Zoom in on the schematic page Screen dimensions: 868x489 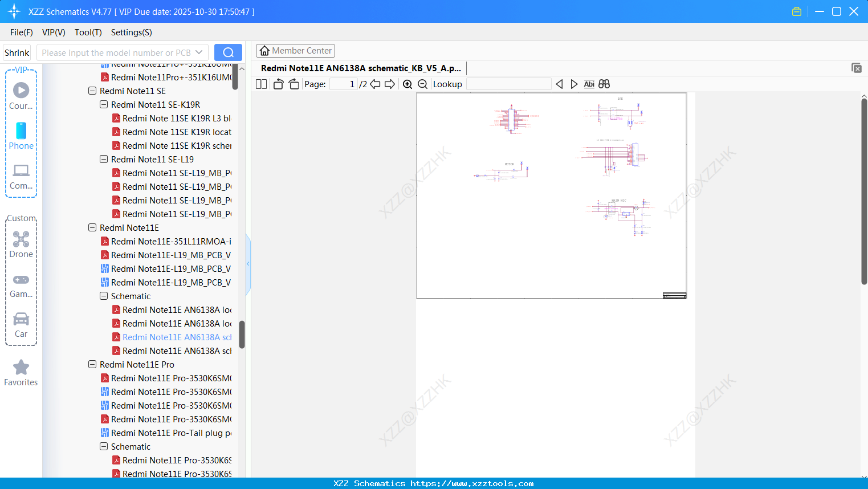pyautogui.click(x=407, y=84)
